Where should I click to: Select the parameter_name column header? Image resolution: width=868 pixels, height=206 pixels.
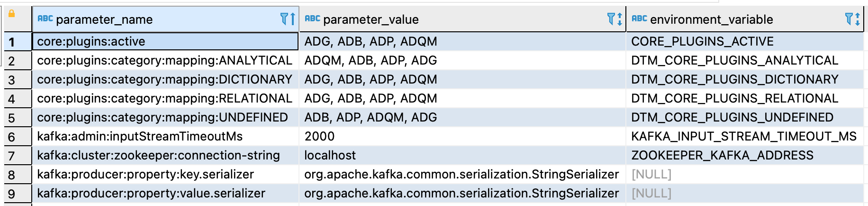pos(104,19)
